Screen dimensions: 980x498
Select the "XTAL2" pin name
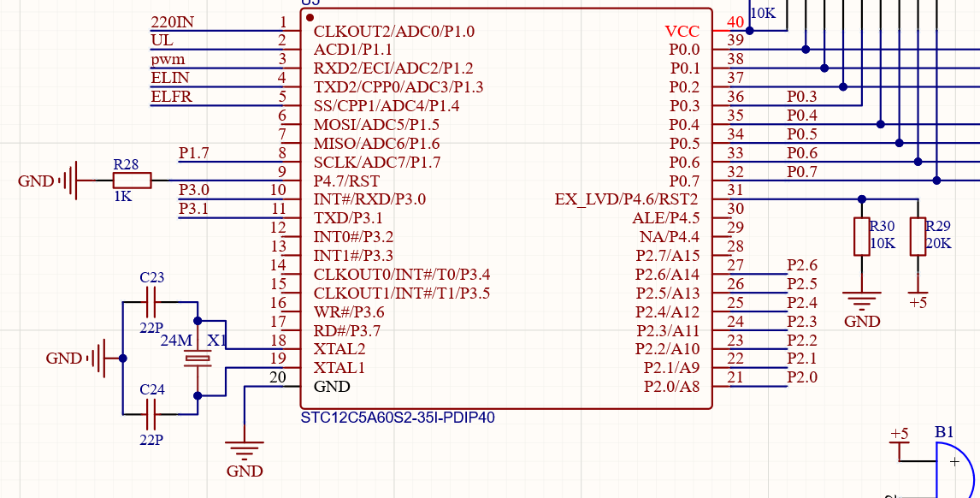coord(339,349)
